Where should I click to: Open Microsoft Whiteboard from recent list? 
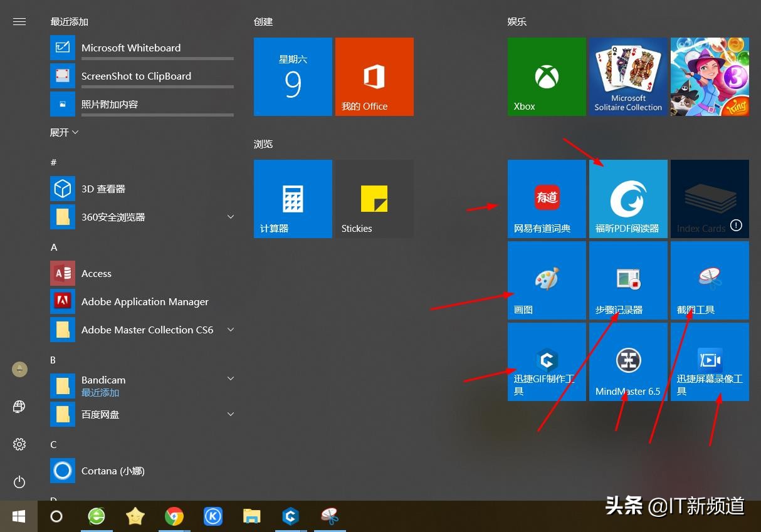pyautogui.click(x=130, y=48)
